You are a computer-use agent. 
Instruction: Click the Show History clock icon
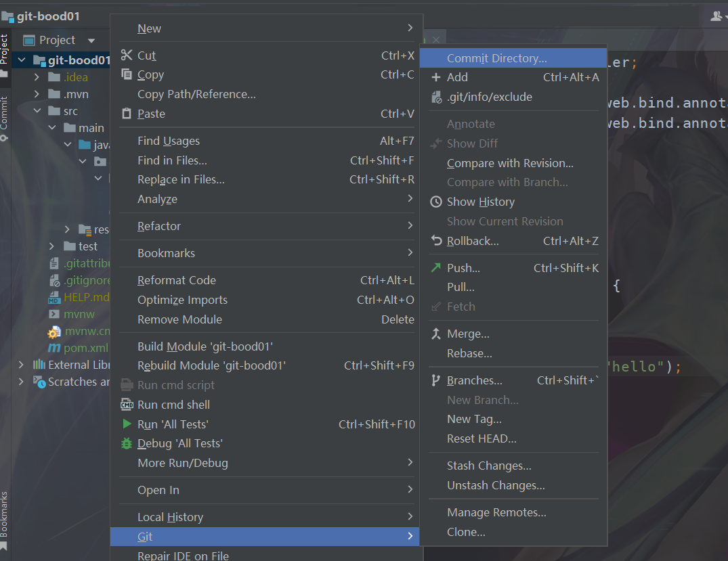click(x=435, y=202)
